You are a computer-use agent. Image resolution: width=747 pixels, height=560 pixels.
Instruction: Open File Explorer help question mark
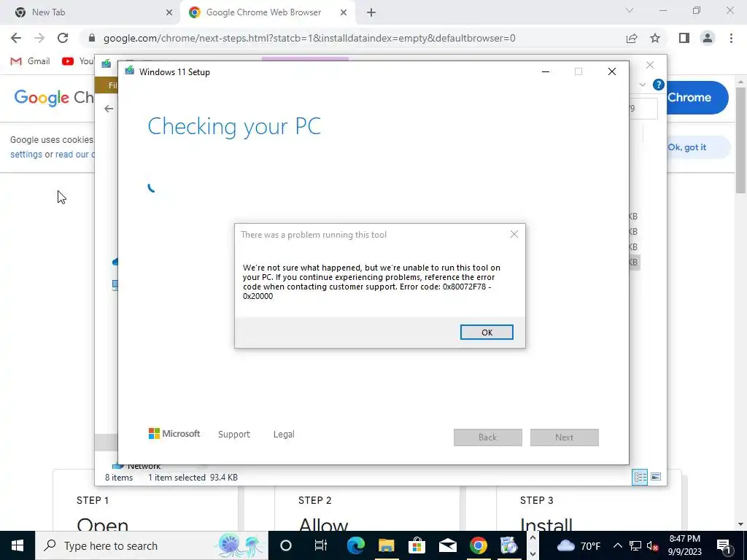pyautogui.click(x=659, y=85)
